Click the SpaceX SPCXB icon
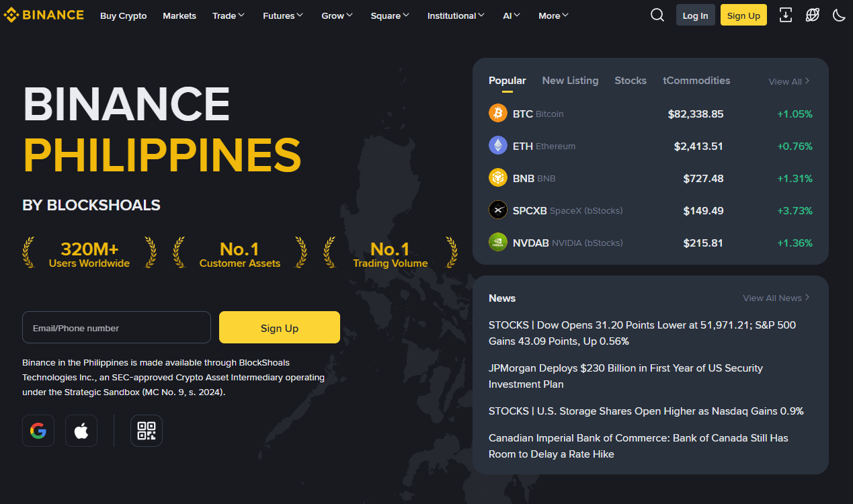Screen dimensions: 853x504 click(498, 210)
